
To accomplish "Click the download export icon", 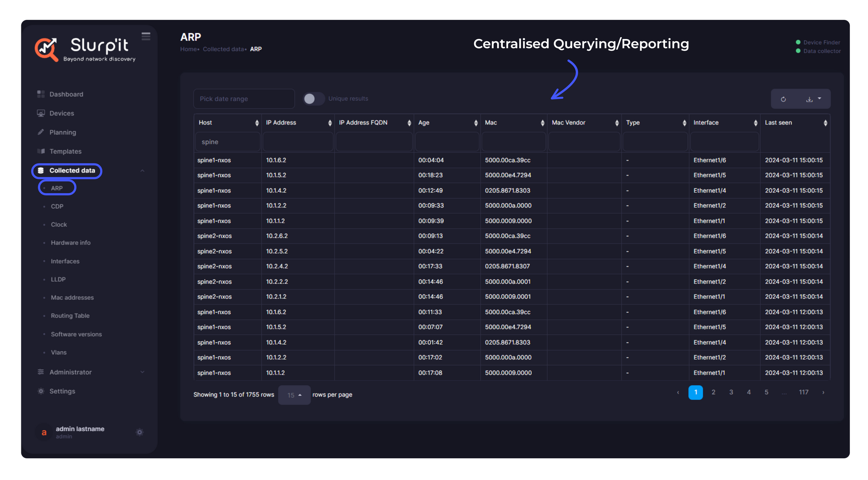I will click(810, 98).
